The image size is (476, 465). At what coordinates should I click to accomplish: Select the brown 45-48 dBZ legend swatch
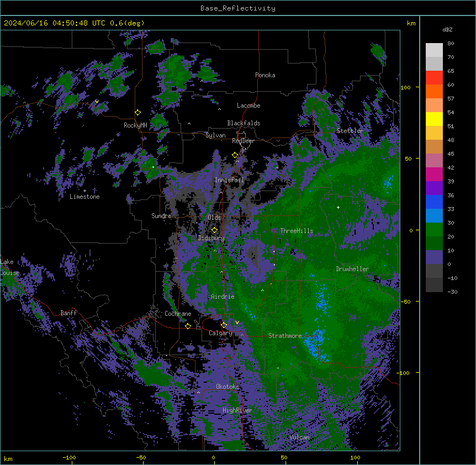pyautogui.click(x=434, y=146)
